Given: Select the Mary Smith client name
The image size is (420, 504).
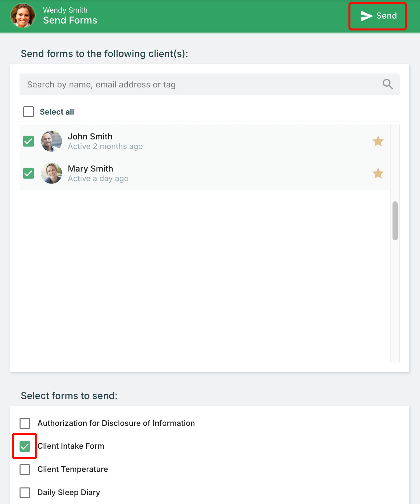Looking at the screenshot, I should (x=90, y=169).
